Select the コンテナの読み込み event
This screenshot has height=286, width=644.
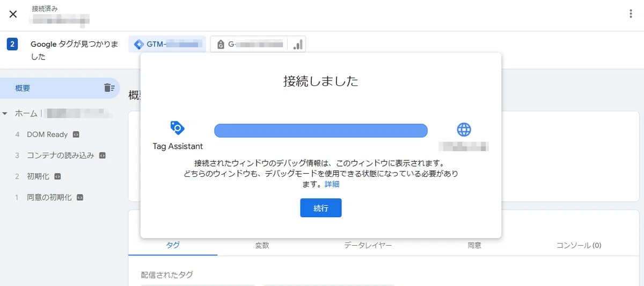click(60, 155)
